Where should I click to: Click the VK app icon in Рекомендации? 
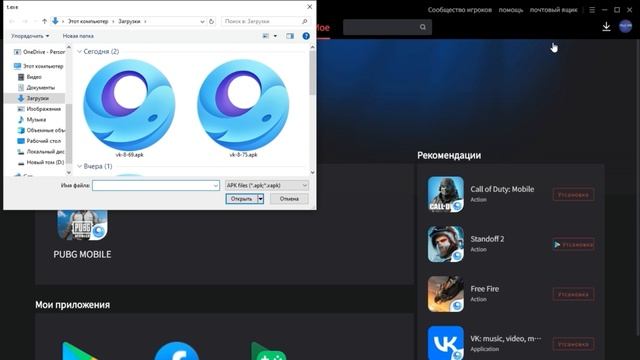[x=446, y=343]
